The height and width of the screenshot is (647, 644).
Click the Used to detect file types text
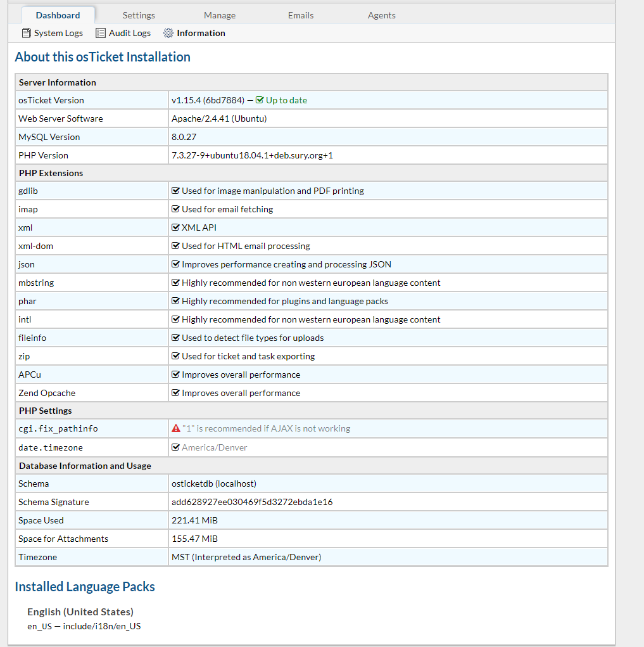[x=253, y=338]
